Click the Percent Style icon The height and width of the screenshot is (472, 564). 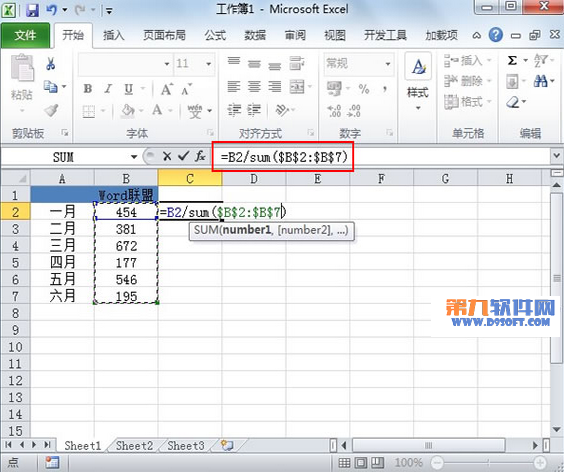coord(364,88)
